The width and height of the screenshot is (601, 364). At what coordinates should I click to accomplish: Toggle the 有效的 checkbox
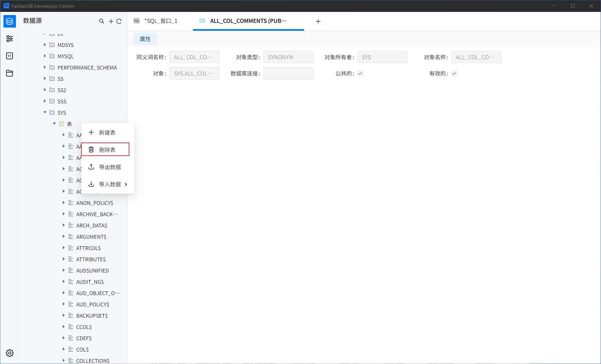coord(454,73)
